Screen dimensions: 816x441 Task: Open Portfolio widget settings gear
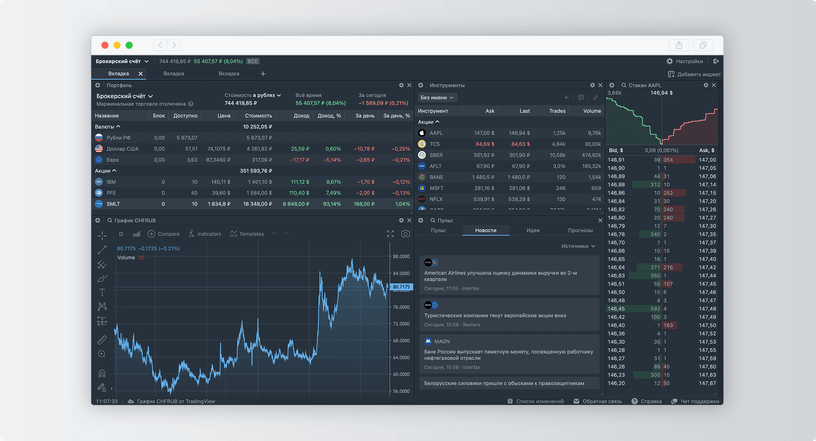(x=401, y=85)
